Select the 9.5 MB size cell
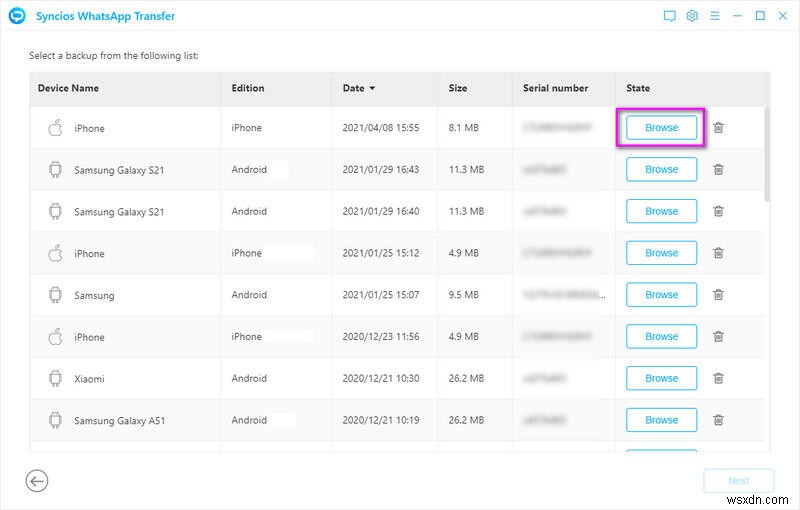Viewport: 800px width, 510px height. click(x=463, y=295)
